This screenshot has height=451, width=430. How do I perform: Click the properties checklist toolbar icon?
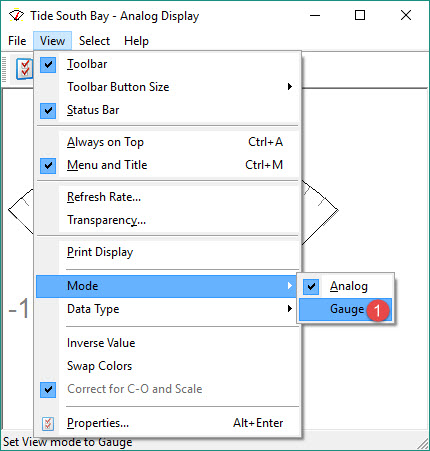(25, 69)
